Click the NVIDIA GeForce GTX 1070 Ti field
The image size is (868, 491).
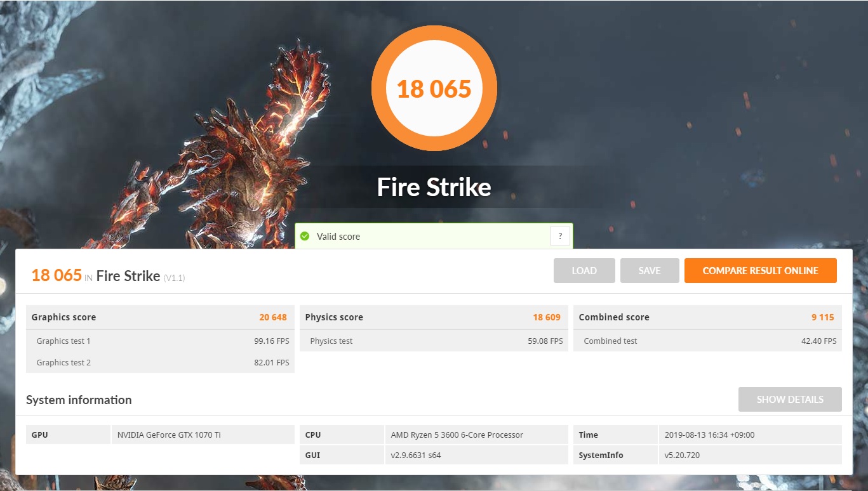pos(202,435)
